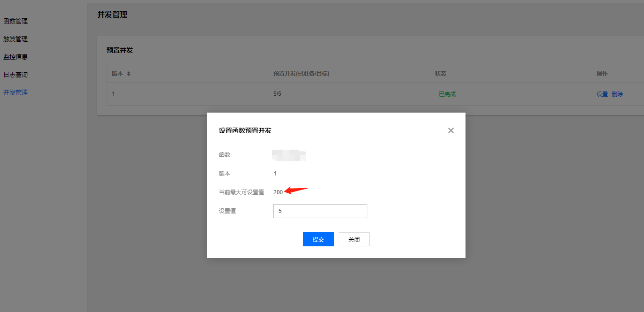Click the 删除 link in the table row

coord(617,94)
